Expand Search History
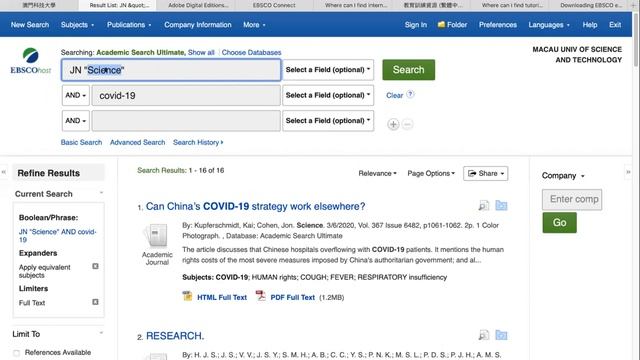 [x=198, y=142]
